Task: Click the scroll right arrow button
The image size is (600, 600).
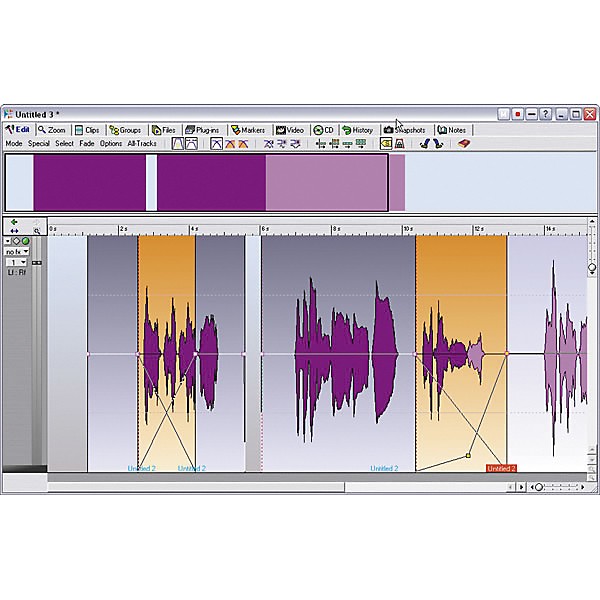Action: click(x=521, y=487)
